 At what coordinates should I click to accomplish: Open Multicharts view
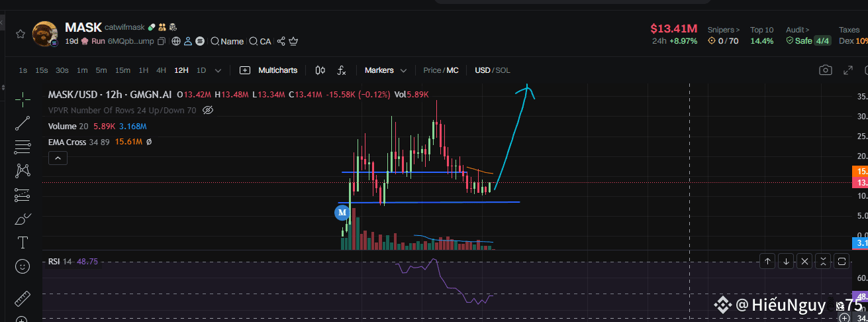pos(269,70)
